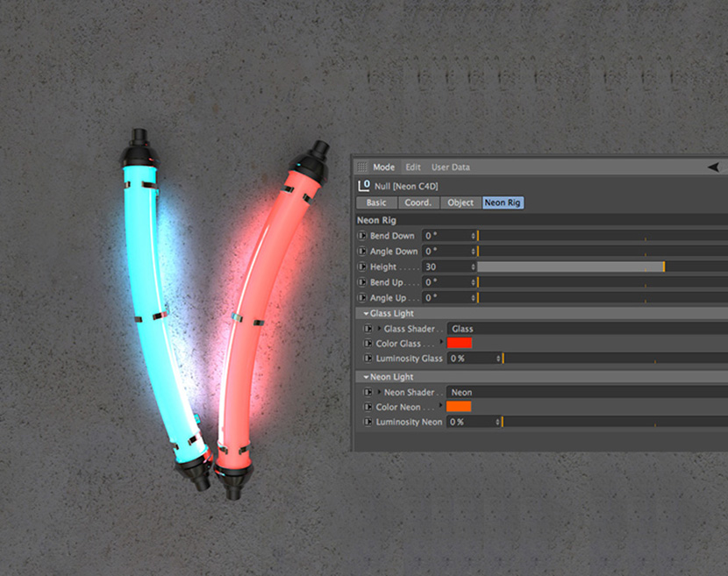Click the Bend Down slider track
728x576 pixels.
pyautogui.click(x=603, y=236)
